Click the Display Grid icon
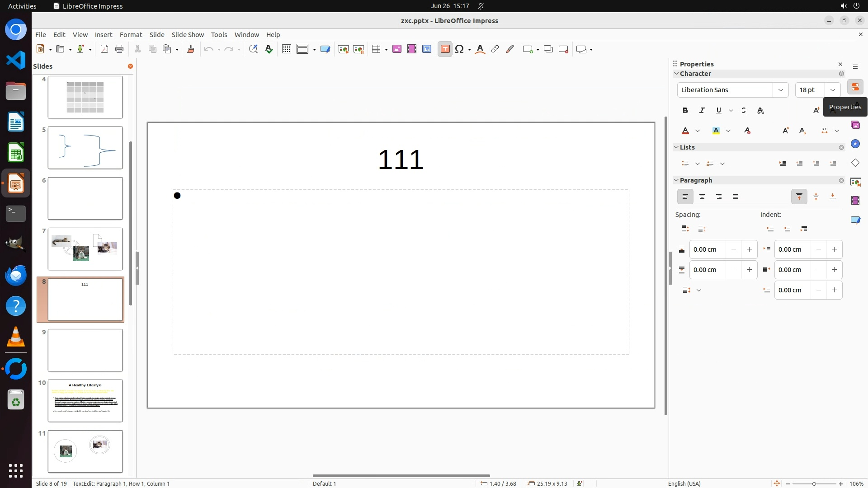 [286, 49]
